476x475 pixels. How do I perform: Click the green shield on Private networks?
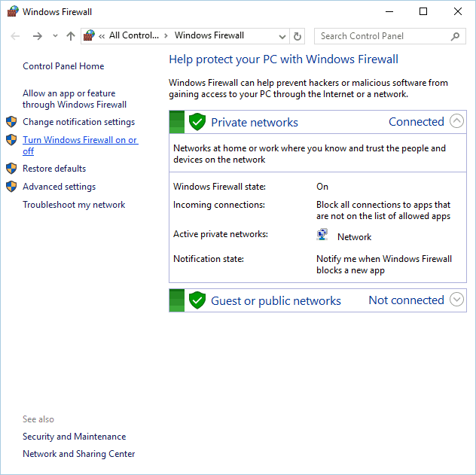197,122
